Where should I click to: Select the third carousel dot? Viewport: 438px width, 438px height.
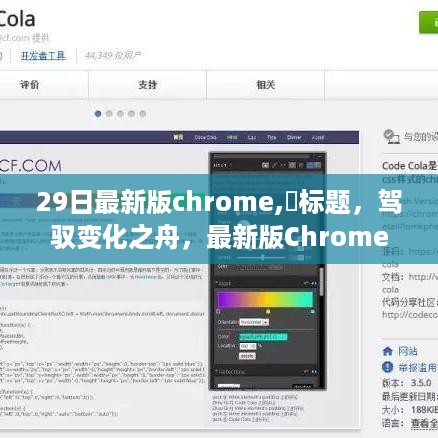120,114
